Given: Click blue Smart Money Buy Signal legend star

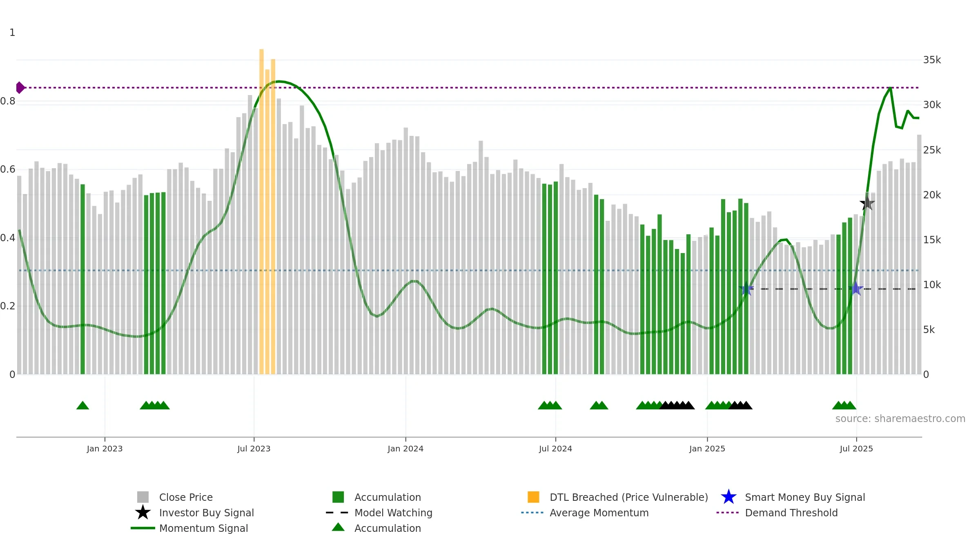Looking at the screenshot, I should click(x=728, y=497).
